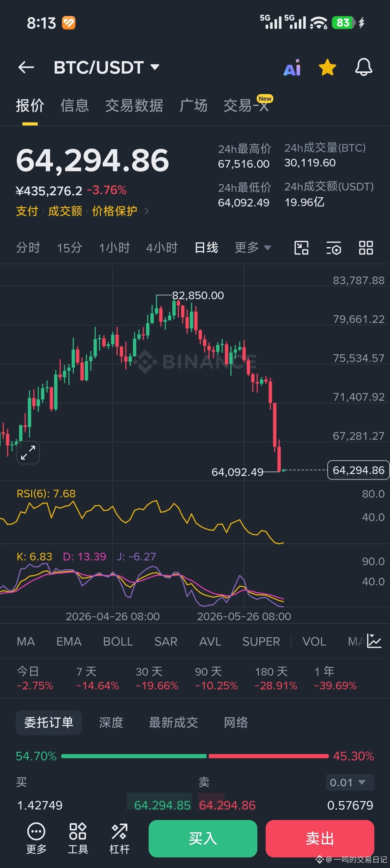Tap the 价格保护 tag link

(114, 211)
